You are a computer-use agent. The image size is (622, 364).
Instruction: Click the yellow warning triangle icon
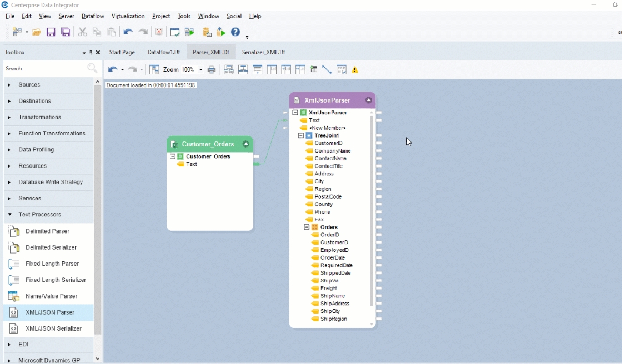click(x=355, y=70)
